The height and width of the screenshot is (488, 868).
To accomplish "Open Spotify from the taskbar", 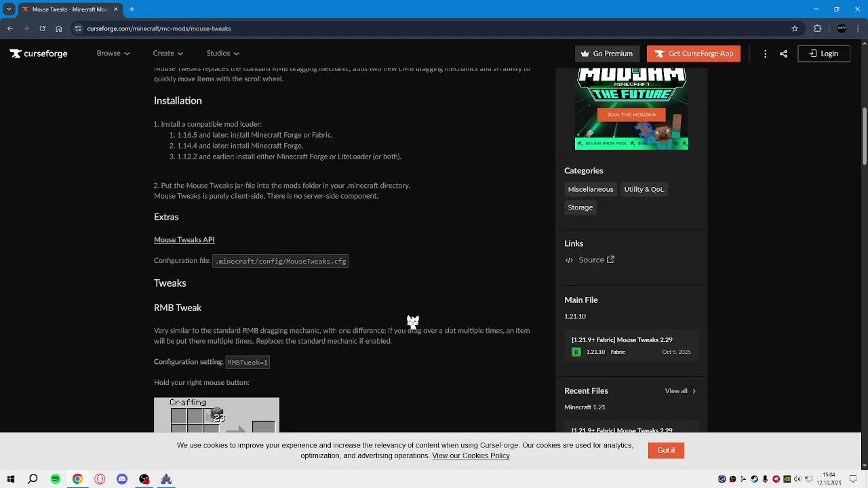I will tap(56, 479).
